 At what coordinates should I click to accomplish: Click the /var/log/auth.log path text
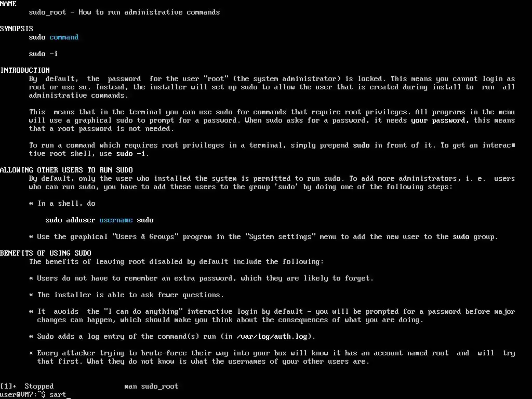[x=272, y=337]
